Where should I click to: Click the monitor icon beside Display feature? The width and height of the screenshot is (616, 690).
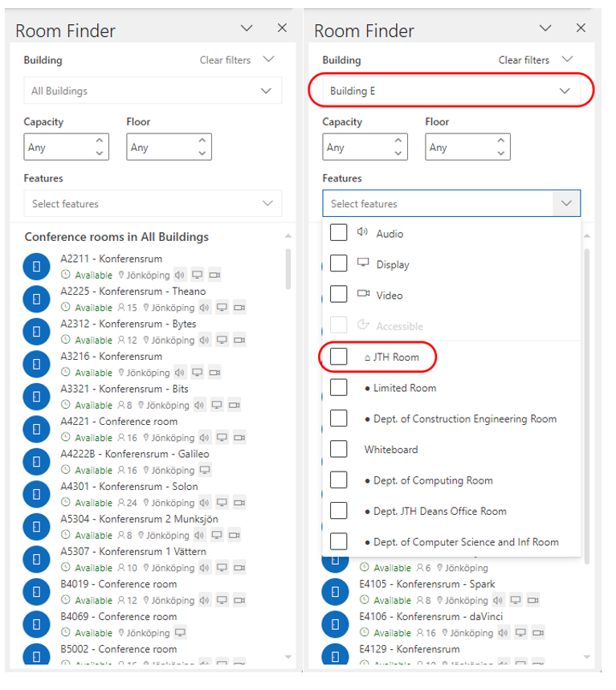[x=363, y=263]
